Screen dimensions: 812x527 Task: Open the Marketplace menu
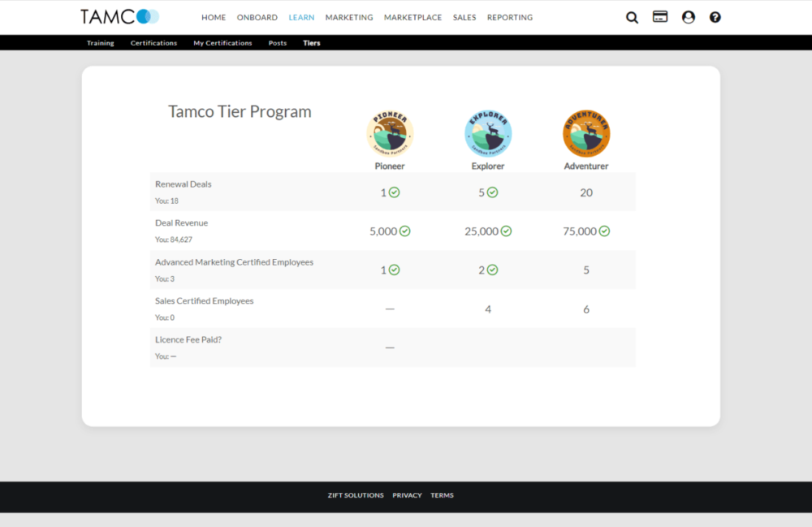(x=412, y=18)
